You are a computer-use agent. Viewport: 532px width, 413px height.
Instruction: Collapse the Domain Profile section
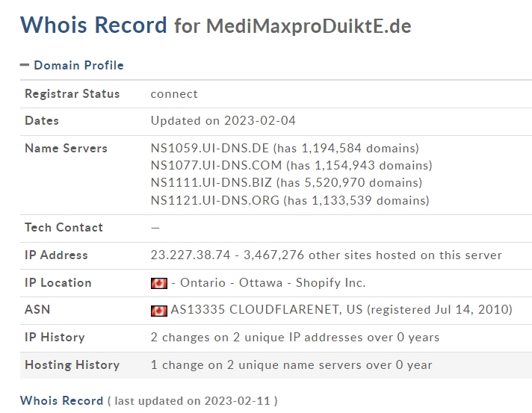[25, 65]
